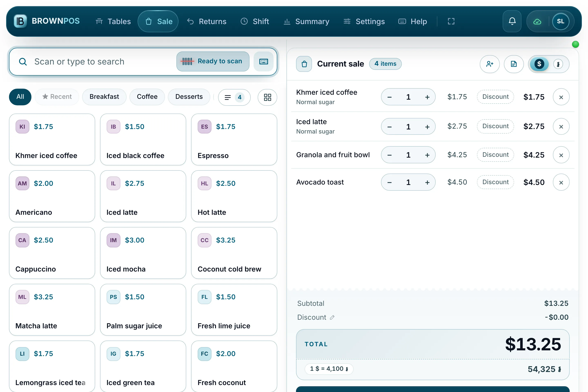Increase Iced latte quantity
588x392 pixels.
tap(427, 127)
